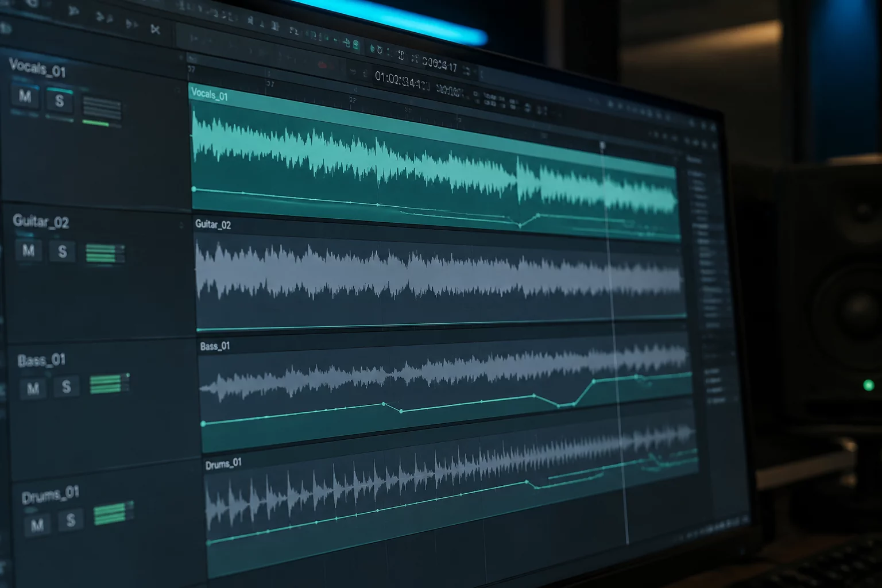The width and height of the screenshot is (882, 588).
Task: Select the Drums_01 track header name
Action: click(x=50, y=494)
